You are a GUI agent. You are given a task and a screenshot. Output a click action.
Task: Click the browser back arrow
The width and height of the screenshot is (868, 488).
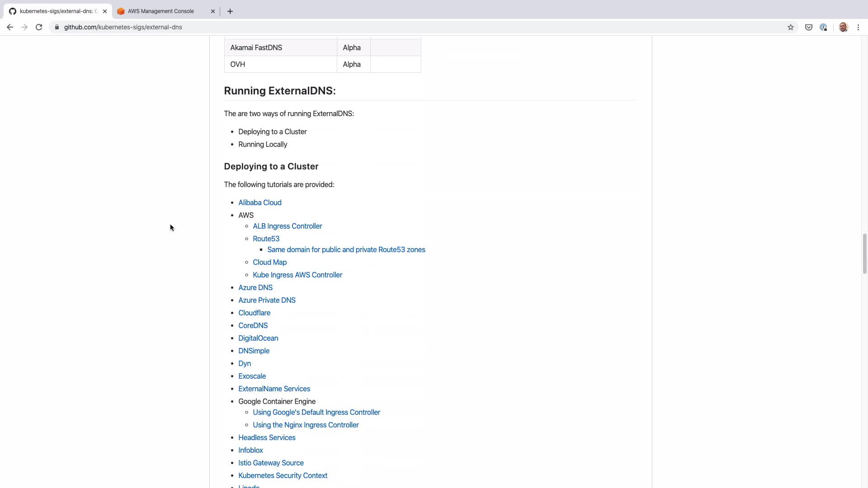[x=10, y=27]
